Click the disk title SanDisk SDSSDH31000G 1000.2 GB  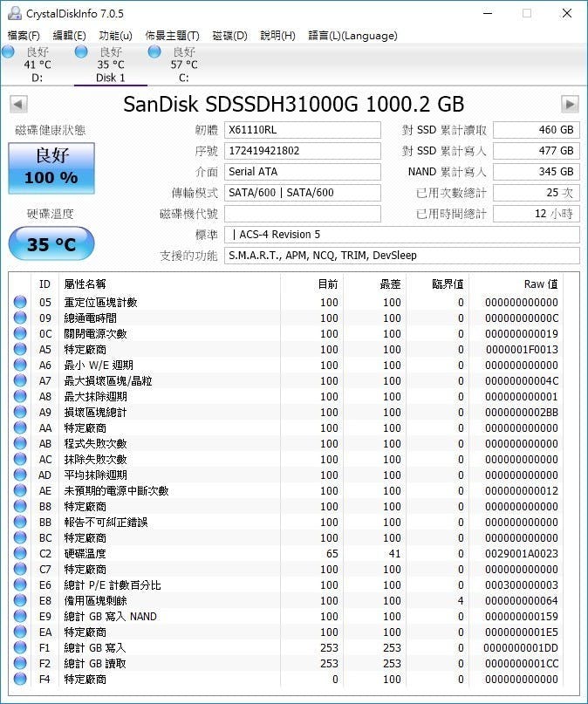tap(293, 104)
